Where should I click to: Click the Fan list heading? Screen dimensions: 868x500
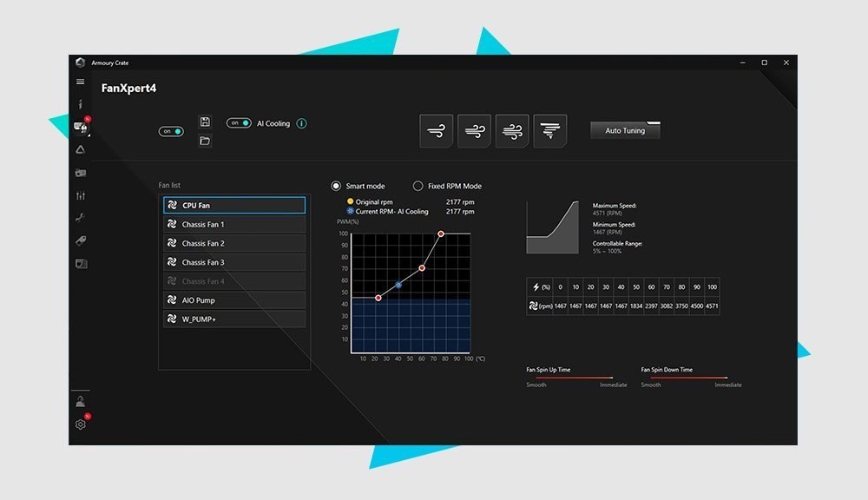169,186
